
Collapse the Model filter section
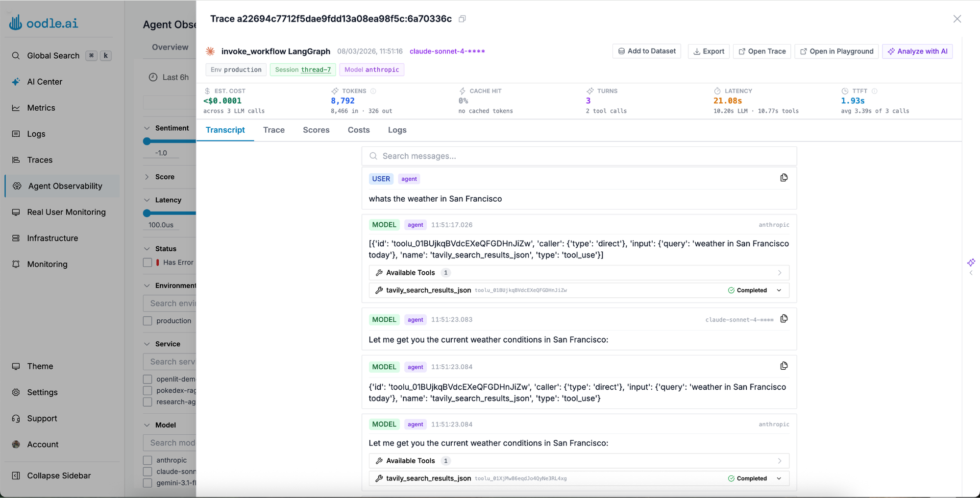pos(147,425)
